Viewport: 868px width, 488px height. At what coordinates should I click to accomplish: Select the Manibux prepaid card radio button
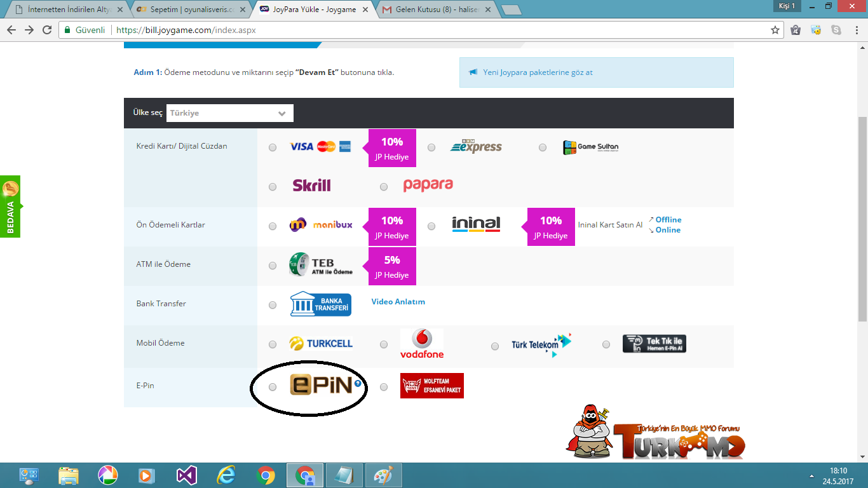pyautogui.click(x=273, y=226)
